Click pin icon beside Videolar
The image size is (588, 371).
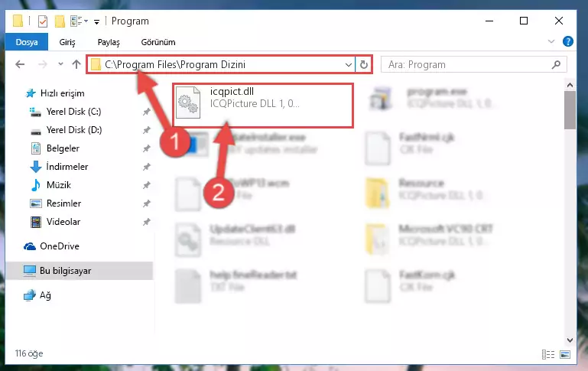pos(146,222)
